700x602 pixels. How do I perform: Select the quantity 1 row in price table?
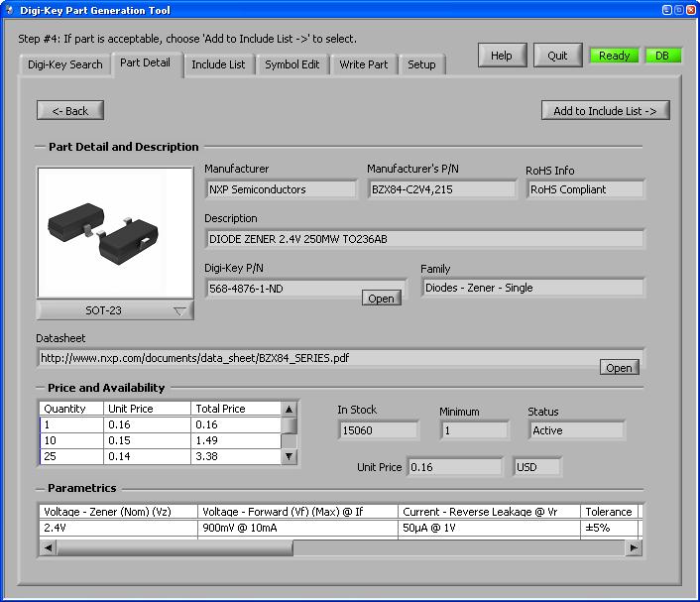161,424
